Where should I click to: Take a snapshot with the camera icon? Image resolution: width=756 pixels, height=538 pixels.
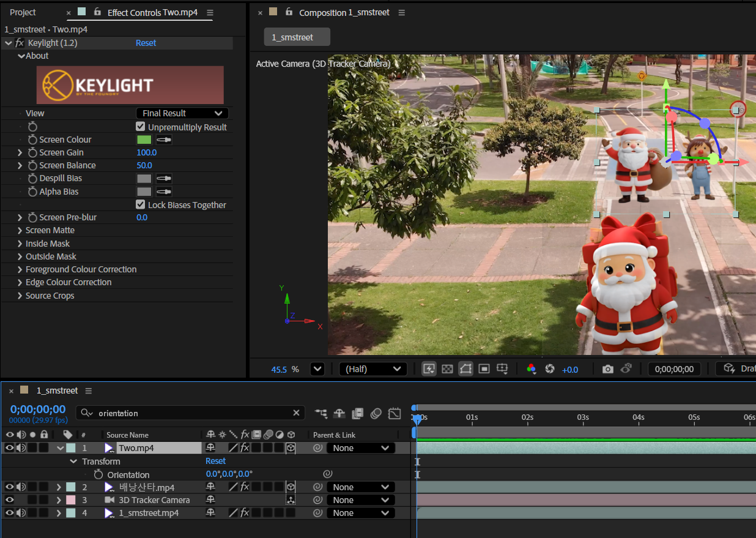(x=607, y=369)
